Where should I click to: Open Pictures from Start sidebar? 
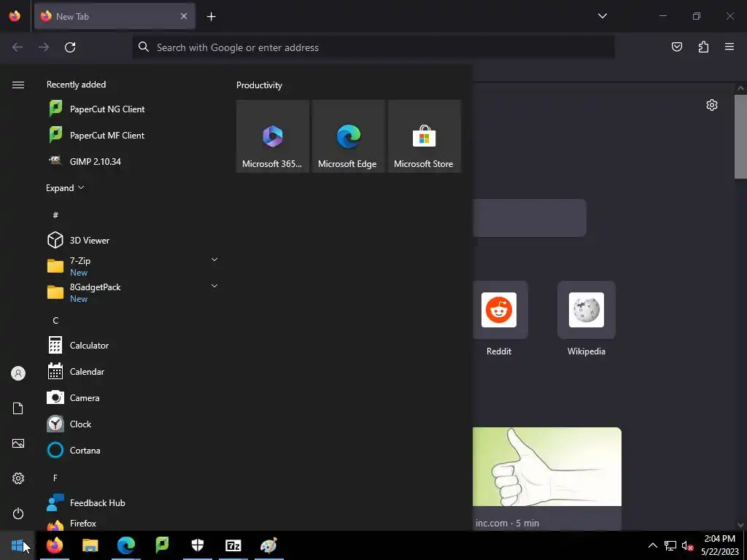click(x=18, y=443)
